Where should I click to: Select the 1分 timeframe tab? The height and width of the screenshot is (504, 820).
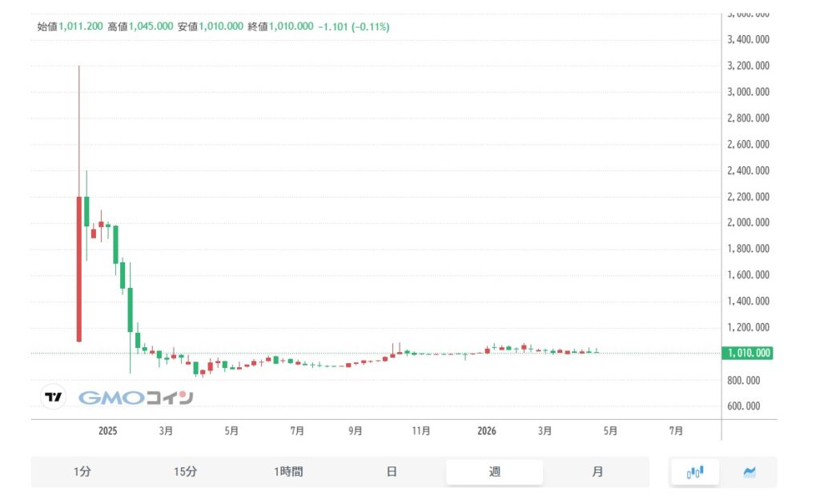coord(82,471)
